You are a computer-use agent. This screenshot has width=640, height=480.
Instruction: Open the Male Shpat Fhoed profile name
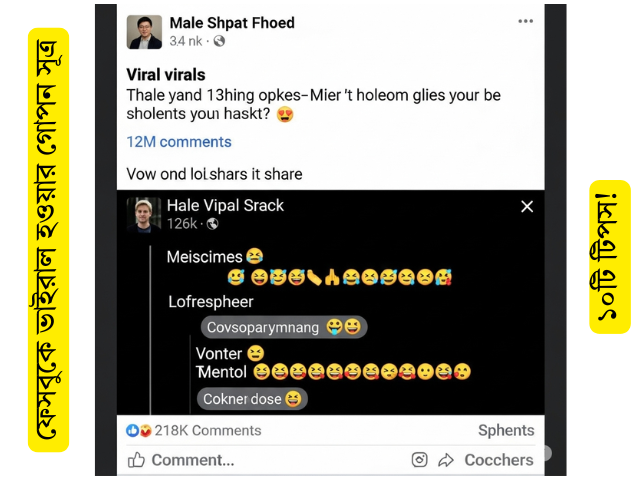pyautogui.click(x=232, y=22)
